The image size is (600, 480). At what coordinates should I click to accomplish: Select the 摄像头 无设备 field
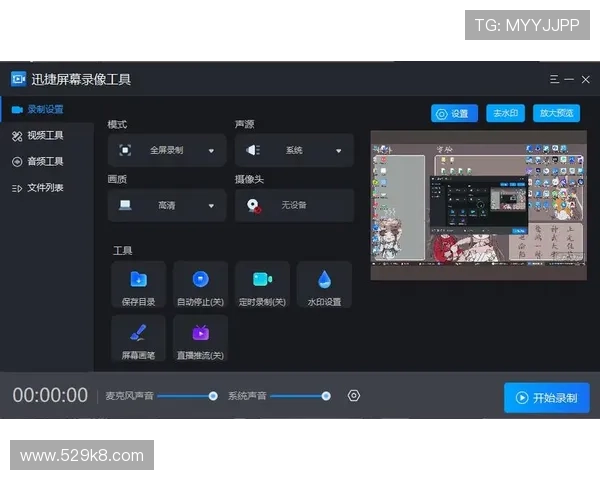294,205
